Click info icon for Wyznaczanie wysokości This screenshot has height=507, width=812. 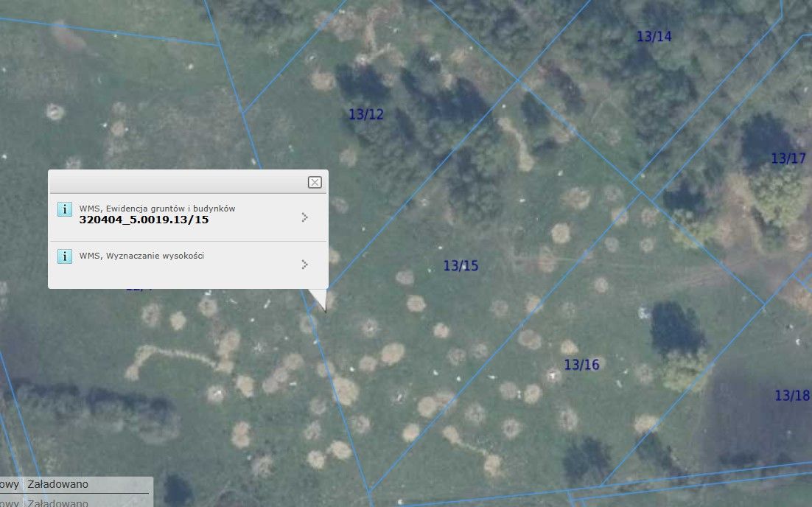(x=65, y=256)
